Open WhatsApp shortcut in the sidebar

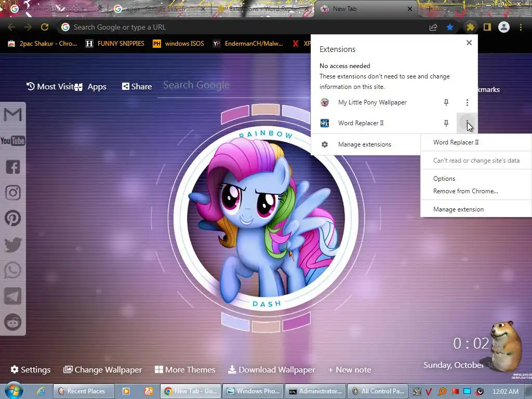13,270
